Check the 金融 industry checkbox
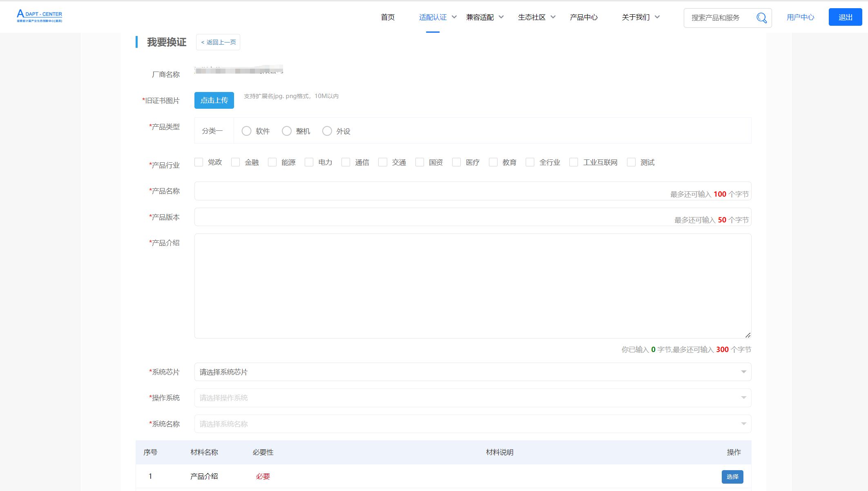Screen dimensions: 868x491 point(235,162)
